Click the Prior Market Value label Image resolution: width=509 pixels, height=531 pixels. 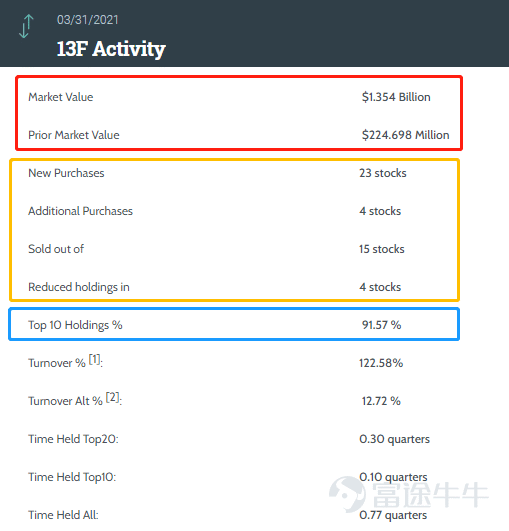point(74,135)
